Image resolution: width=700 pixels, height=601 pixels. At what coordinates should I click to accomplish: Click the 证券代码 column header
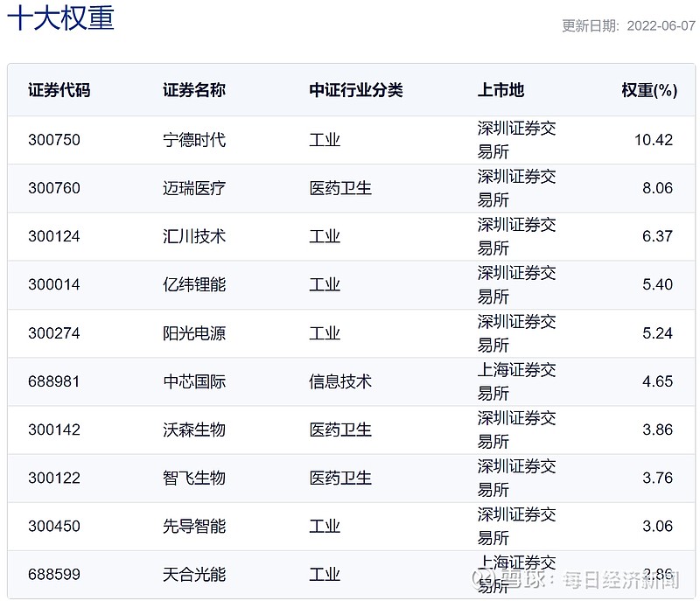[59, 90]
